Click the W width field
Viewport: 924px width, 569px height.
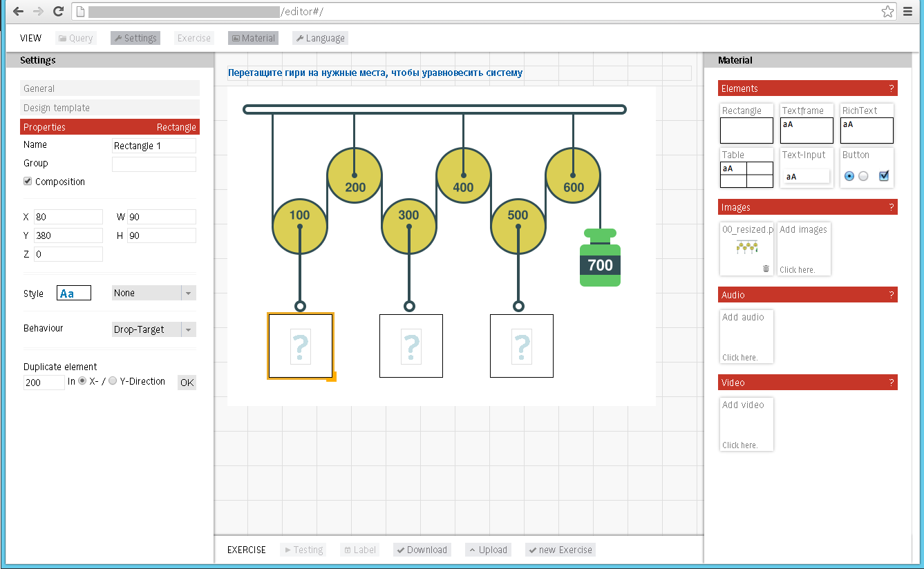162,217
